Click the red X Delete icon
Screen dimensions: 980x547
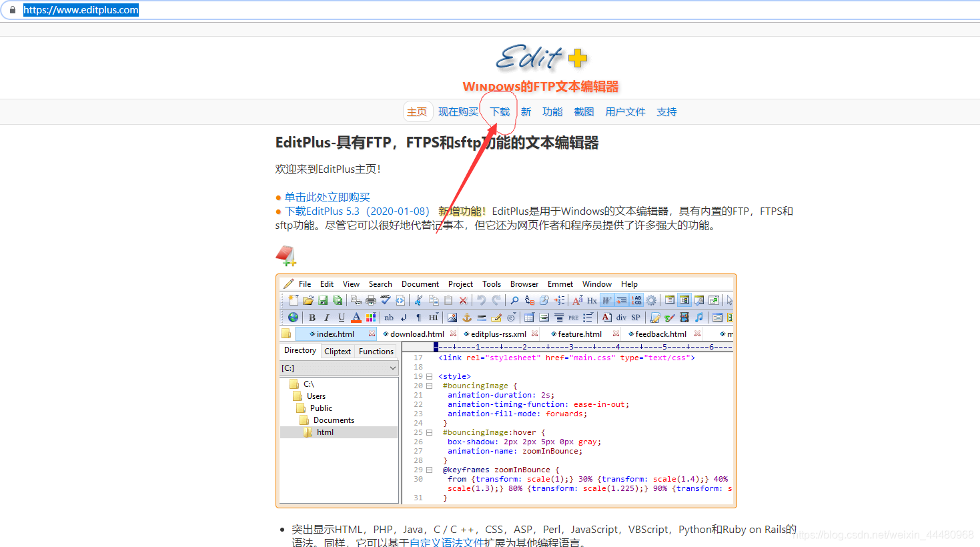coord(463,300)
